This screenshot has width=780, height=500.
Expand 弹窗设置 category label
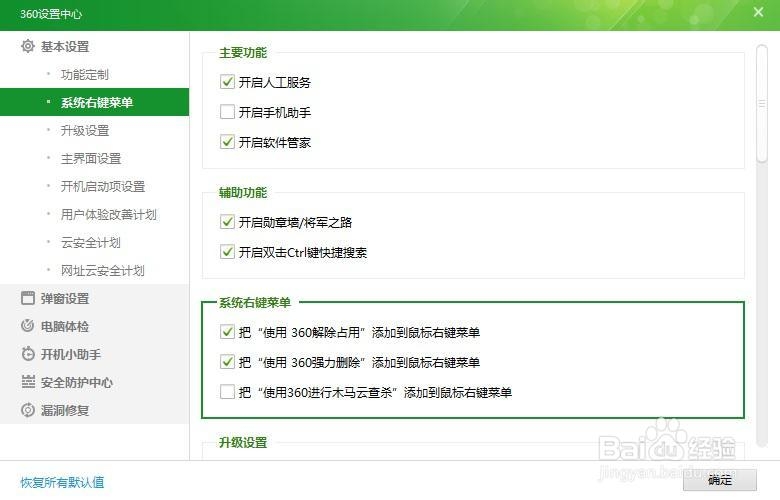65,298
